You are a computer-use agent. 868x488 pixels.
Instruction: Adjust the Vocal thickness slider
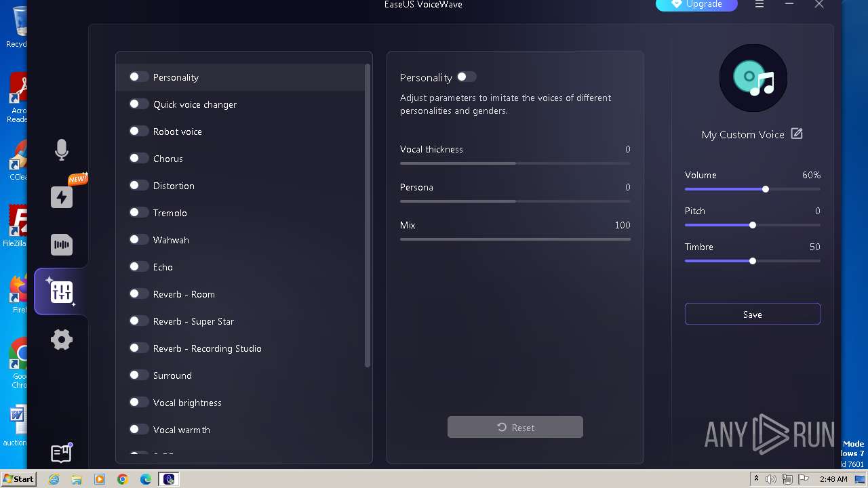tap(515, 163)
